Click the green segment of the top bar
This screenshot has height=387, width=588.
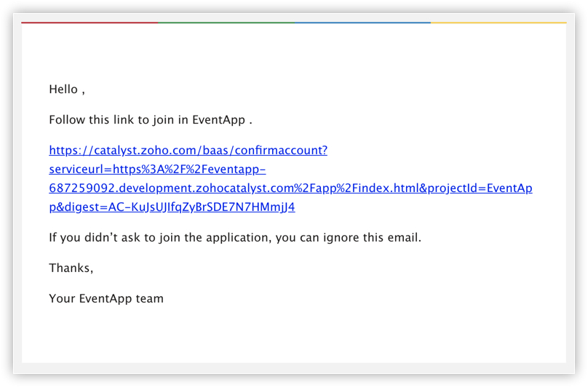(x=226, y=23)
